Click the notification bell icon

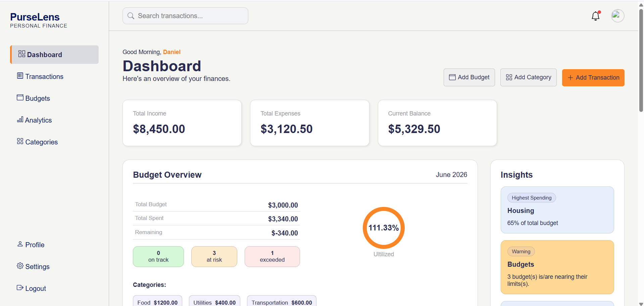(596, 16)
